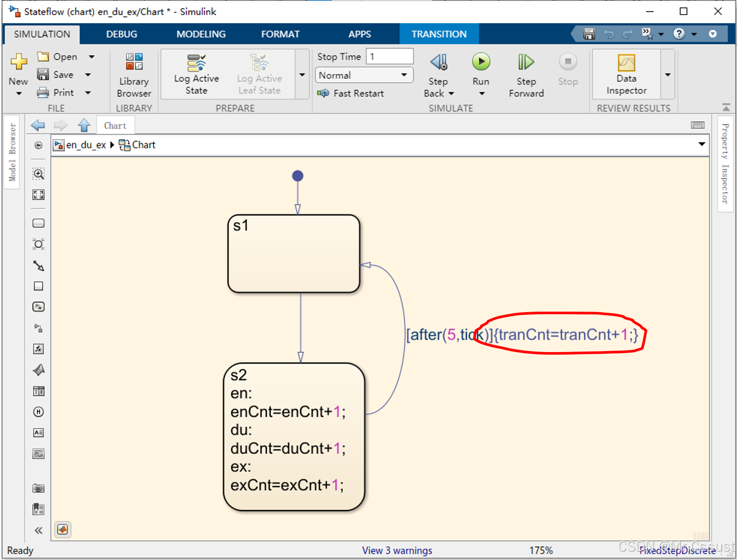Click the screenshot camera icon

coord(38,488)
